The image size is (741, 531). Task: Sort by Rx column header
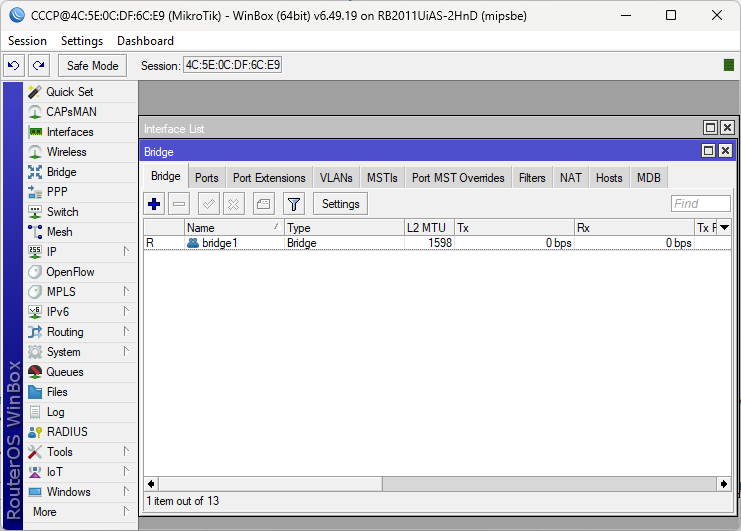point(634,228)
